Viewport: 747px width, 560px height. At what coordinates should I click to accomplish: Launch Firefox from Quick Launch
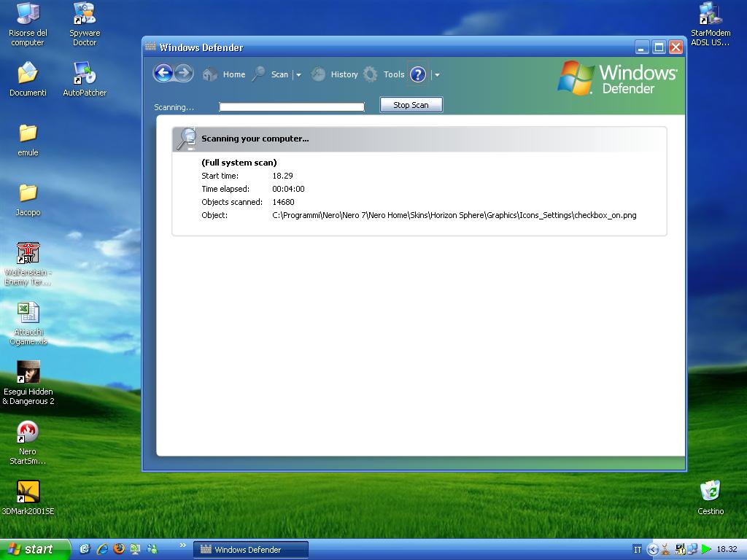click(119, 549)
